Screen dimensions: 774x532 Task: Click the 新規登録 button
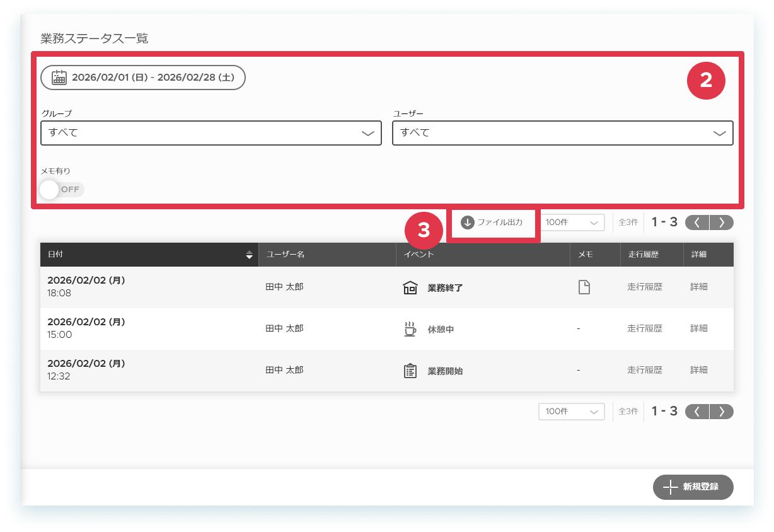click(693, 487)
